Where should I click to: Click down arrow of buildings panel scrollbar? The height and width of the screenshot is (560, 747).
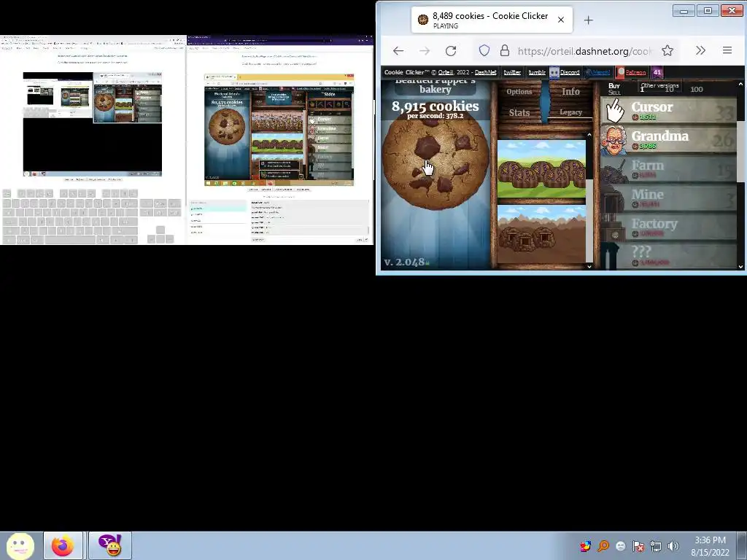pos(589,266)
